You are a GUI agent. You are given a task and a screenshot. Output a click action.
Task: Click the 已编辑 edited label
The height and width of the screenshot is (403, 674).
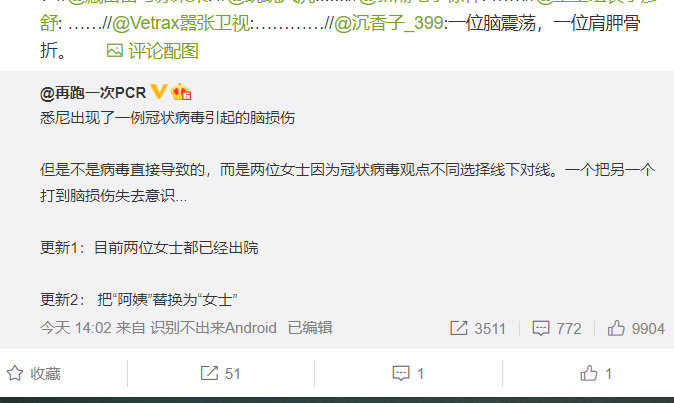pos(310,328)
